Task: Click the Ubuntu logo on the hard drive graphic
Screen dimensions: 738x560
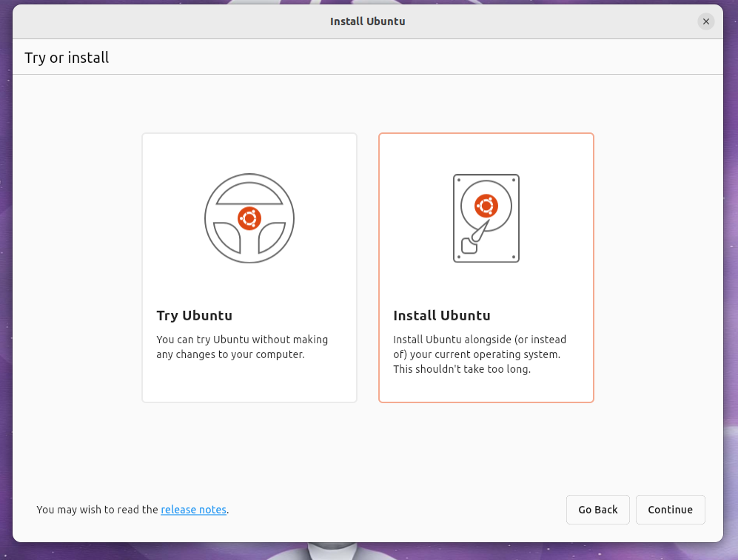Action: [x=486, y=206]
